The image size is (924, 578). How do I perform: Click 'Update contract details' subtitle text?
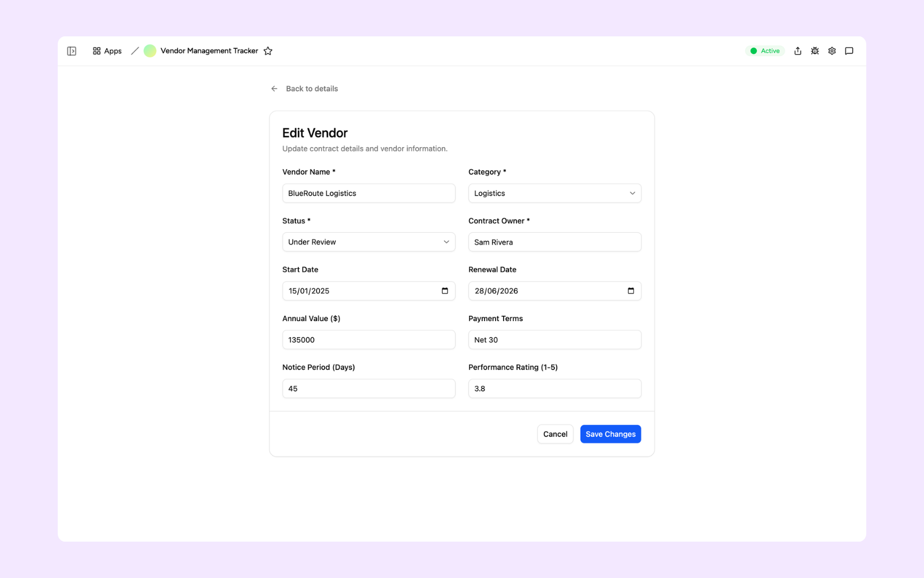(365, 149)
